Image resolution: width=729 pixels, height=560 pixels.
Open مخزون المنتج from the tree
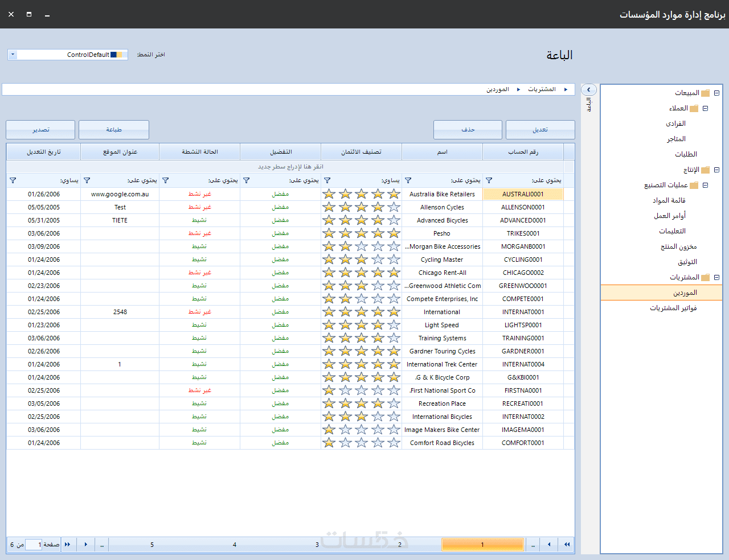tap(679, 246)
